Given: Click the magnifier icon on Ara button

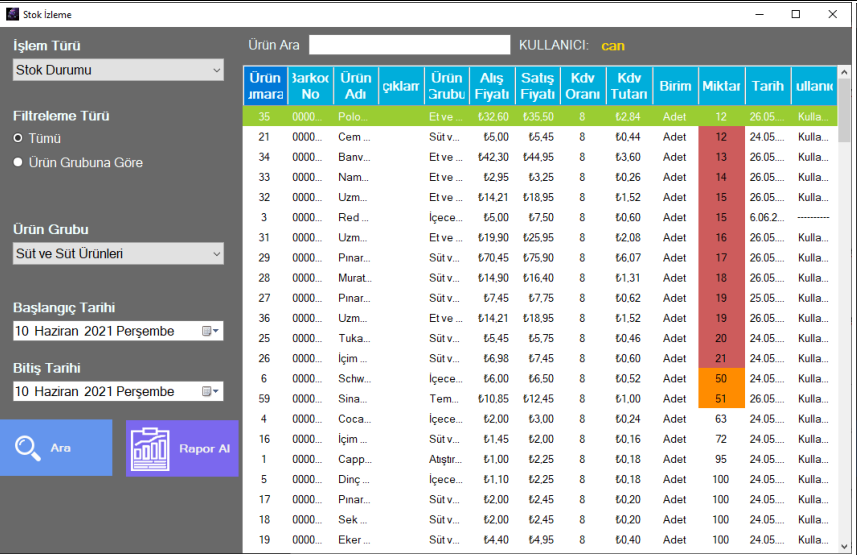Looking at the screenshot, I should click(x=27, y=448).
